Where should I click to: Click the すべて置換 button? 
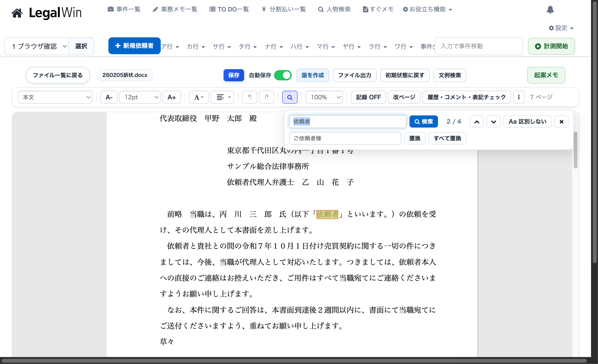click(x=447, y=138)
